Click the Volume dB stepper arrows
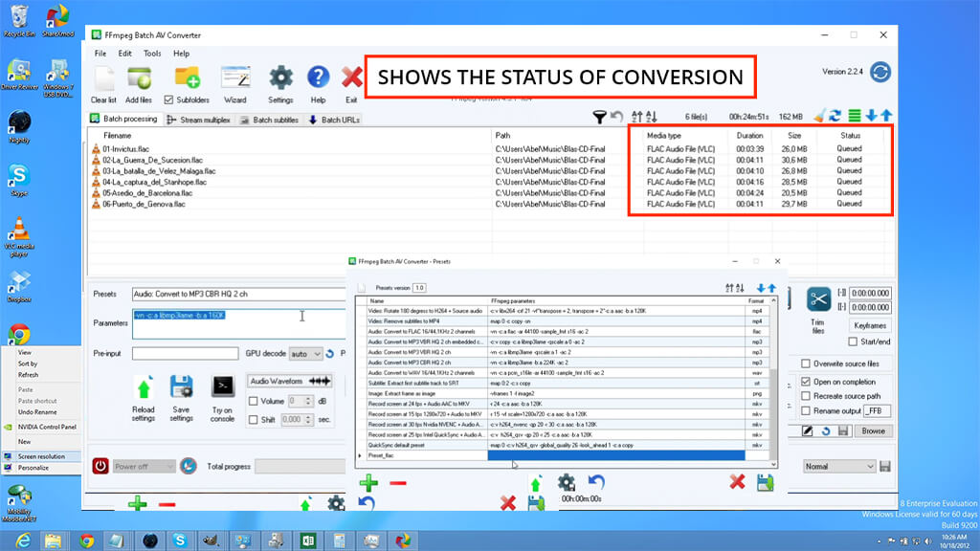This screenshot has width=980, height=551. [x=308, y=401]
